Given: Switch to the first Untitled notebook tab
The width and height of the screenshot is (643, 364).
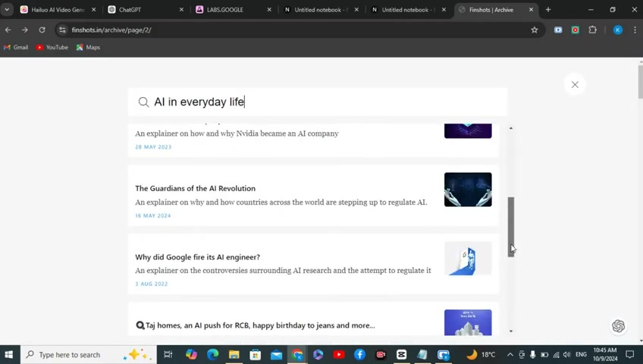Looking at the screenshot, I should [x=321, y=9].
